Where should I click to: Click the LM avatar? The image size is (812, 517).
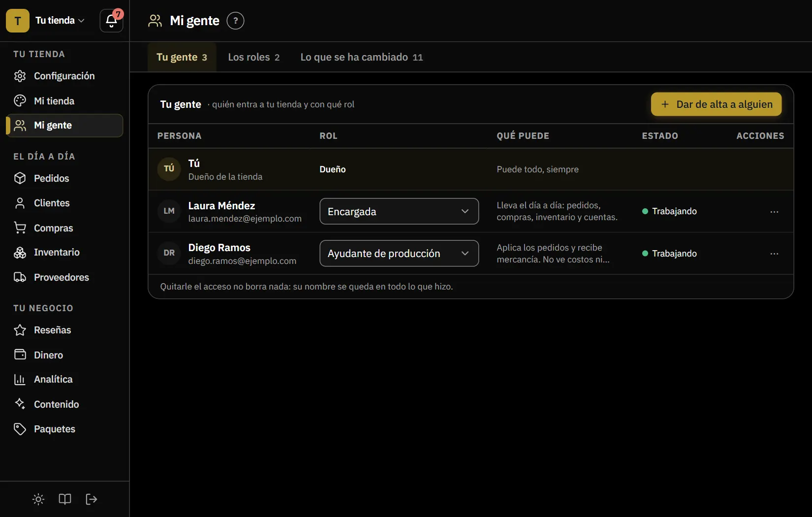(x=169, y=211)
